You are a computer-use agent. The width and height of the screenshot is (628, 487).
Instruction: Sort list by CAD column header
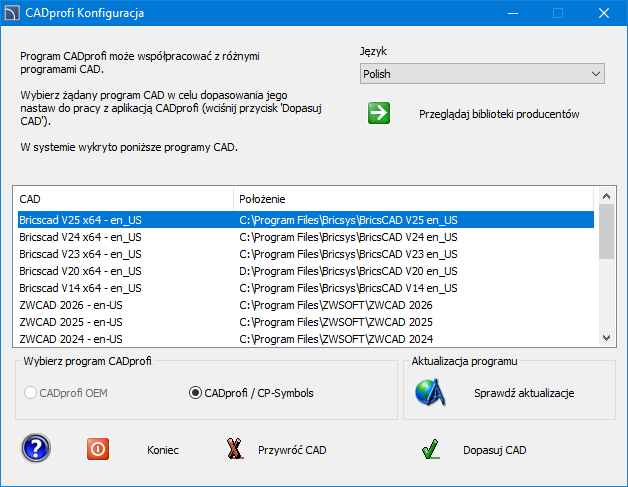click(x=123, y=198)
